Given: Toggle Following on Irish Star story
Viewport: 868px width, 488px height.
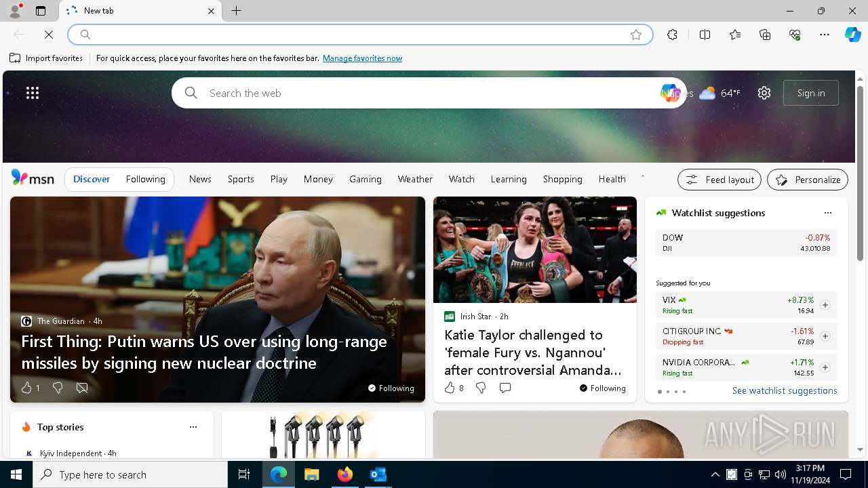Looking at the screenshot, I should (x=602, y=388).
